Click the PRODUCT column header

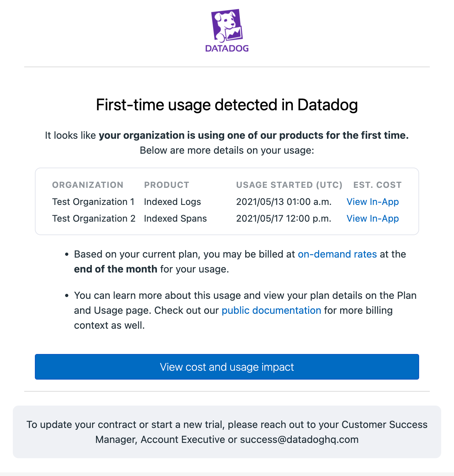point(167,185)
